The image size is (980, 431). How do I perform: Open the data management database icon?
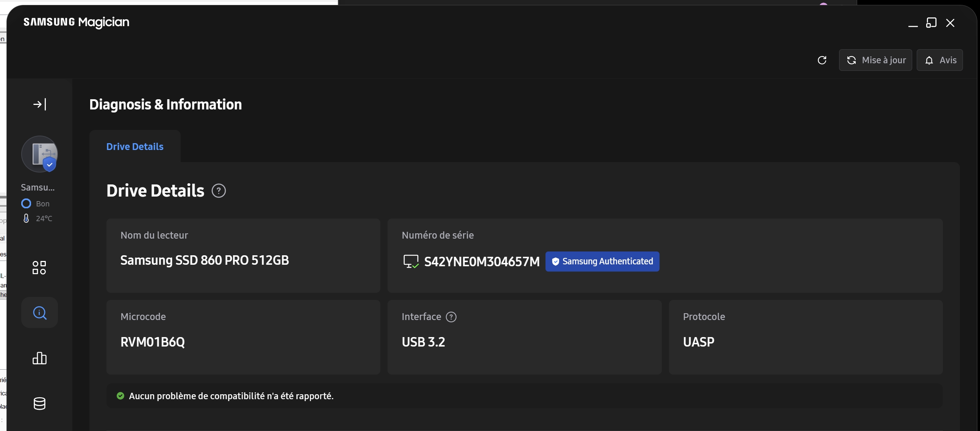click(x=39, y=404)
